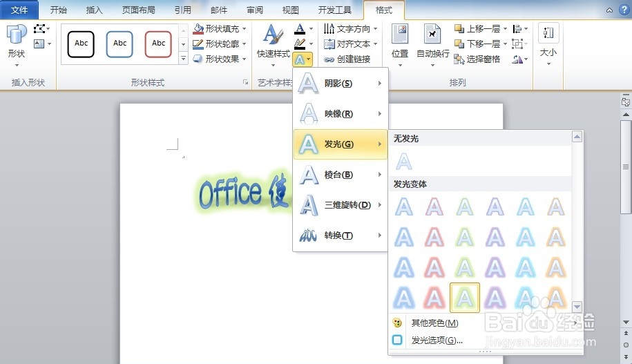The width and height of the screenshot is (632, 364).
Task: Open 对齐文本 align text dropdown
Action: (x=351, y=44)
